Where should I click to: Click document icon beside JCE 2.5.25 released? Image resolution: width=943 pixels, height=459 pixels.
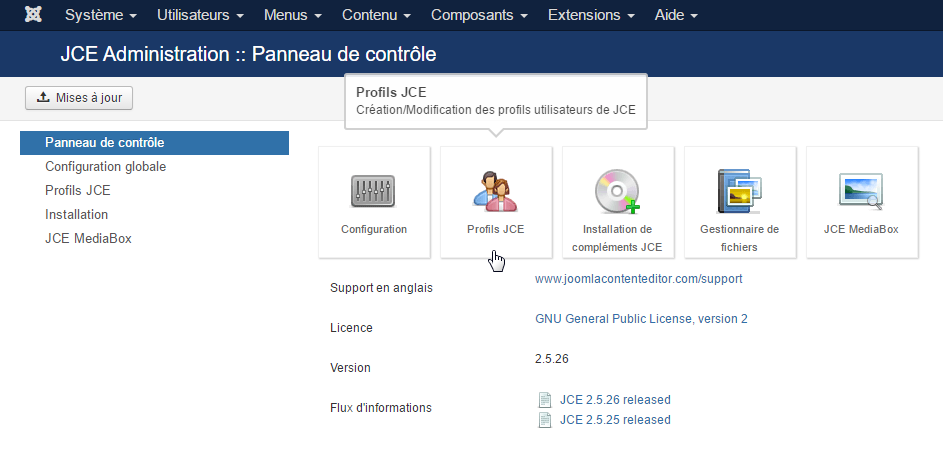544,420
